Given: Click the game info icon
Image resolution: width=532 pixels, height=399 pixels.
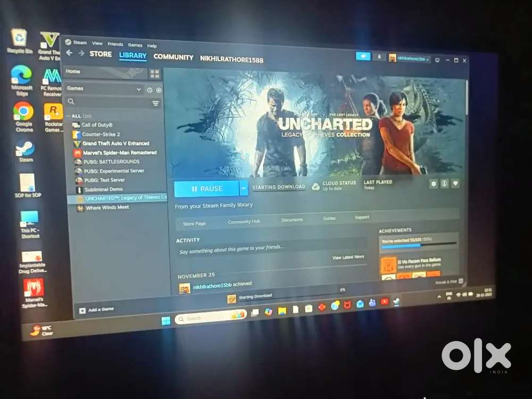Looking at the screenshot, I should coord(444,184).
